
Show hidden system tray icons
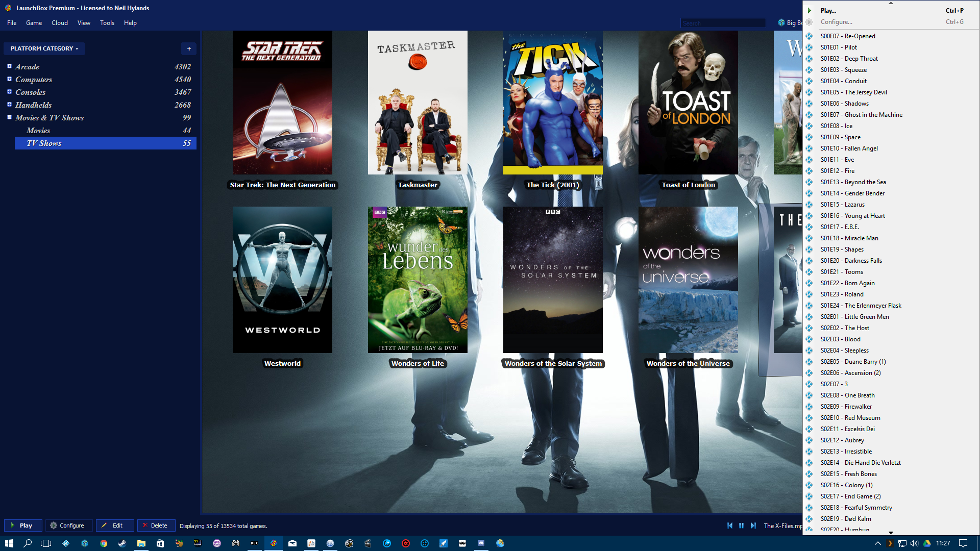coord(877,543)
